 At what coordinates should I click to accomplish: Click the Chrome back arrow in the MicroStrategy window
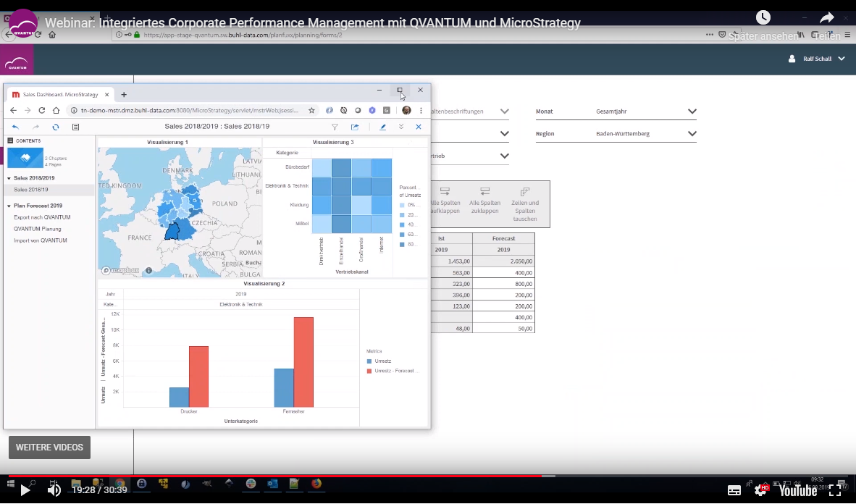[x=14, y=110]
